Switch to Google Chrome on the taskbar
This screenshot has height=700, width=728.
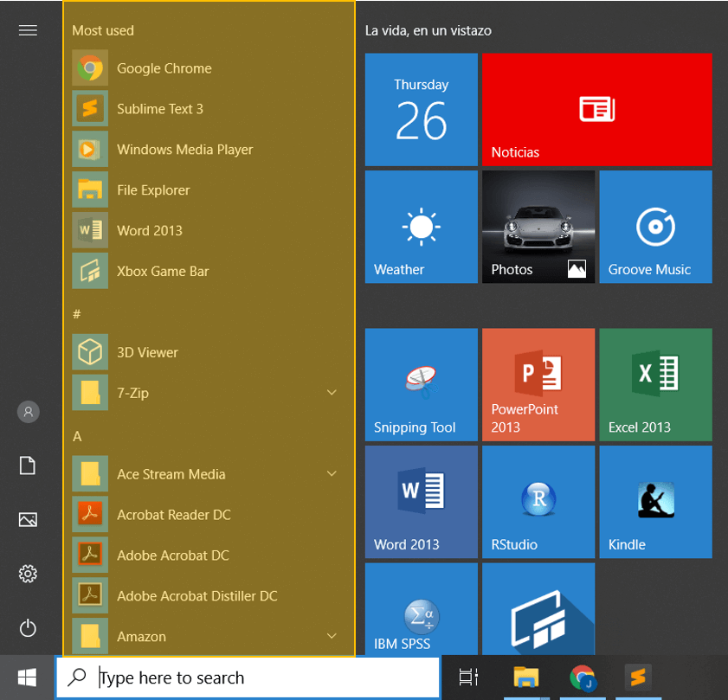[583, 678]
